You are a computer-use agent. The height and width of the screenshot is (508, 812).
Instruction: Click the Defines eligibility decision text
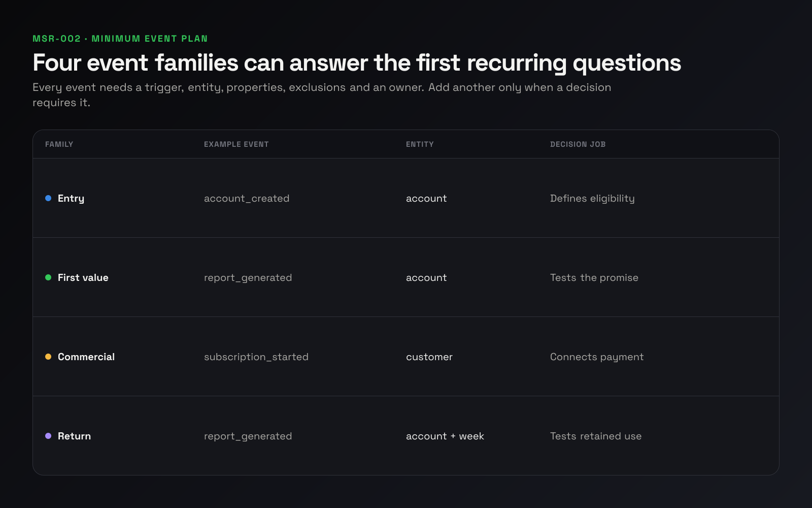[x=592, y=199]
